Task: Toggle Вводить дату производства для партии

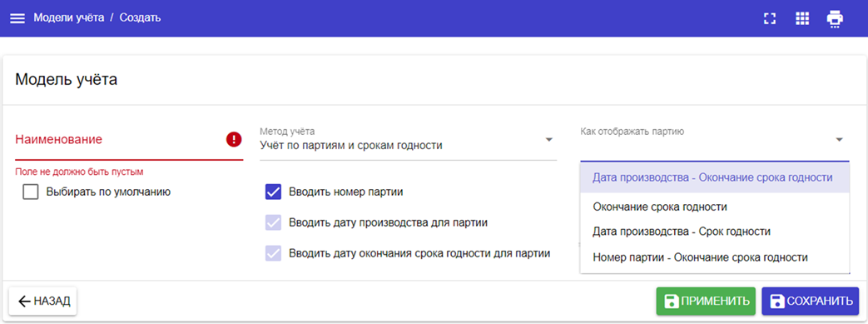Action: tap(274, 222)
